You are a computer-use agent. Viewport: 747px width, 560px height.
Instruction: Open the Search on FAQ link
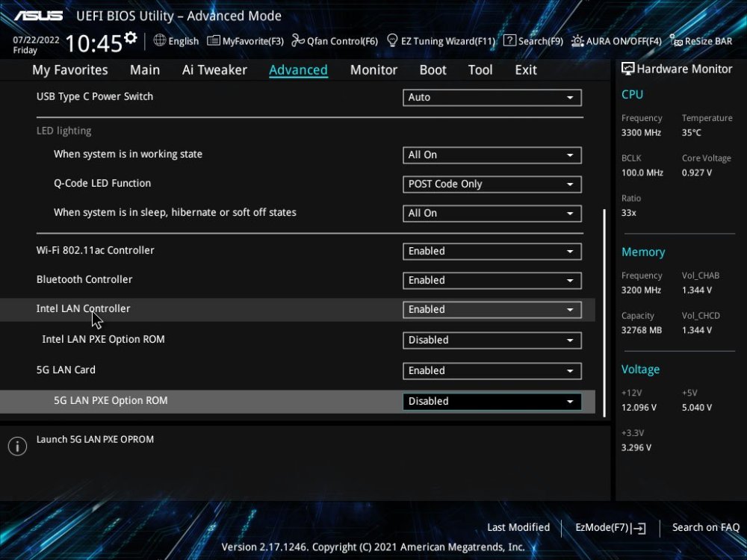706,528
